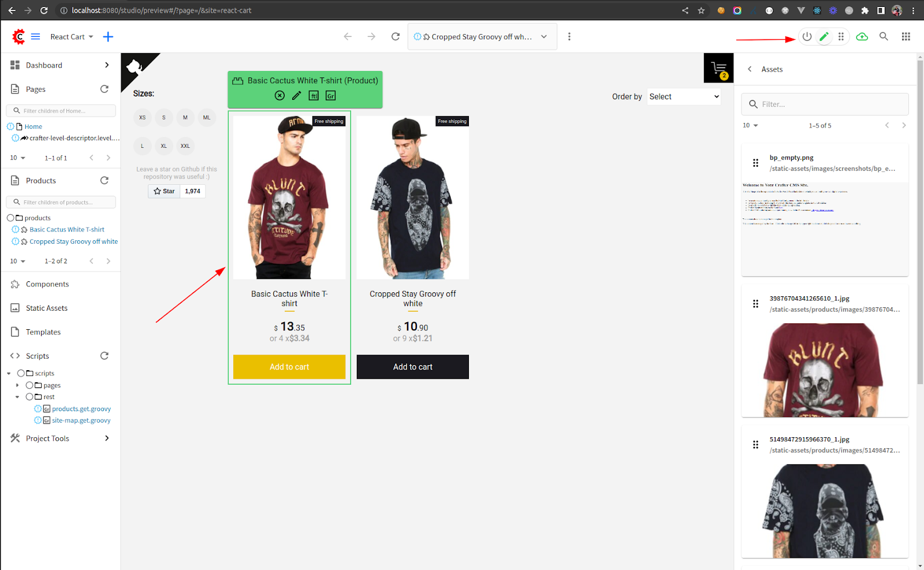The width and height of the screenshot is (924, 570).
Task: Click the cloud publish status icon
Action: tap(862, 36)
